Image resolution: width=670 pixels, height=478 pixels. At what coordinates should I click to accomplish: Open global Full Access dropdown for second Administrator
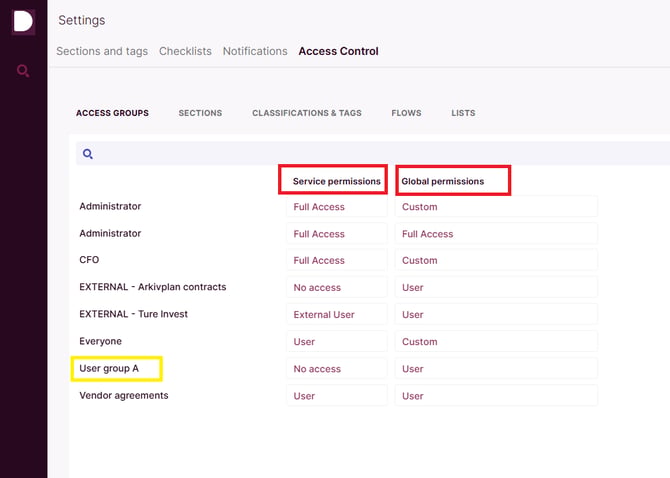pos(496,234)
